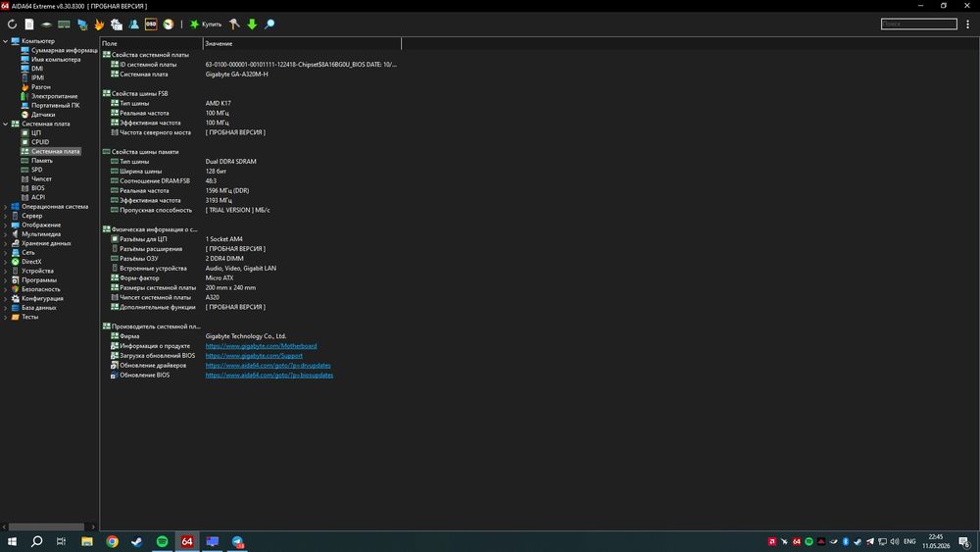The width and height of the screenshot is (980, 552).
Task: Click the volume speaker tray icon
Action: click(895, 541)
